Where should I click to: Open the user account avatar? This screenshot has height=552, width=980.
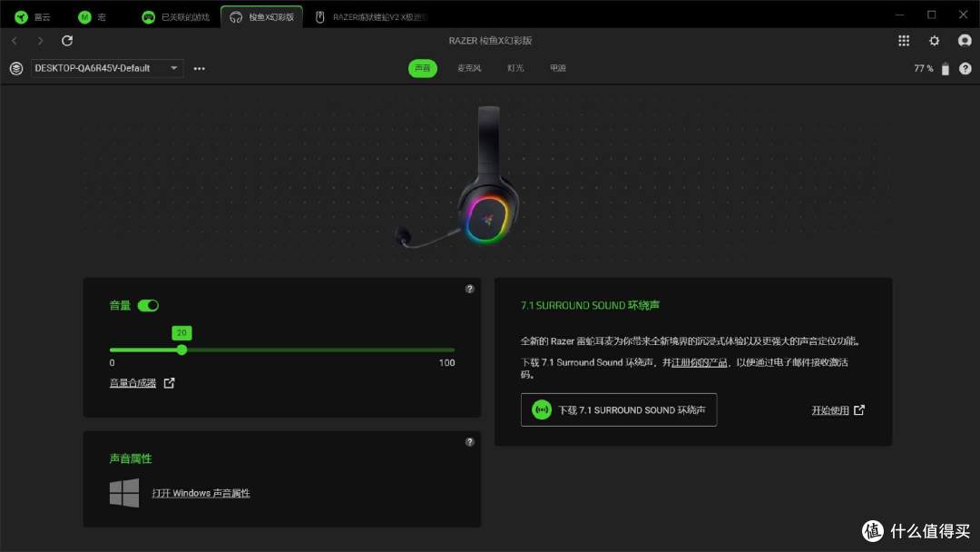(965, 41)
